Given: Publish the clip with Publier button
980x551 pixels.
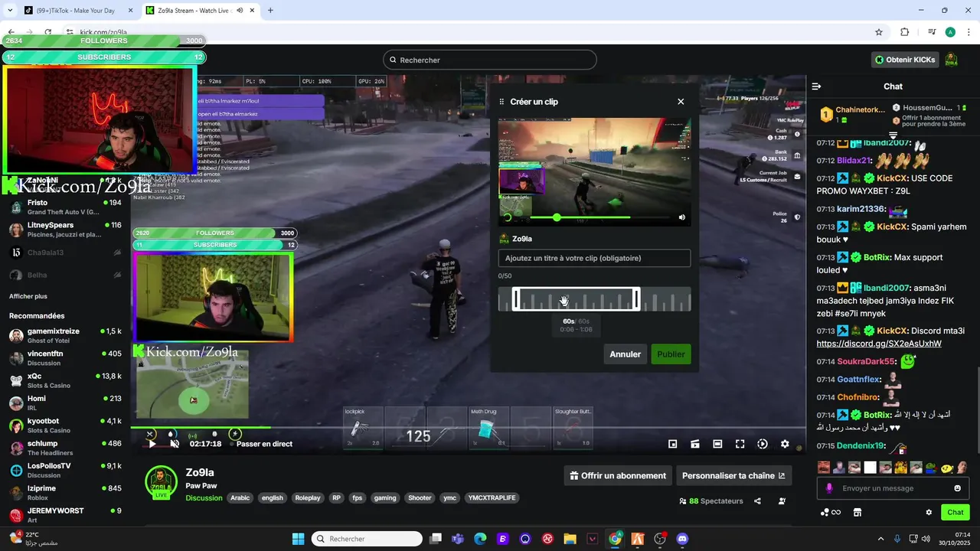Looking at the screenshot, I should click(671, 354).
